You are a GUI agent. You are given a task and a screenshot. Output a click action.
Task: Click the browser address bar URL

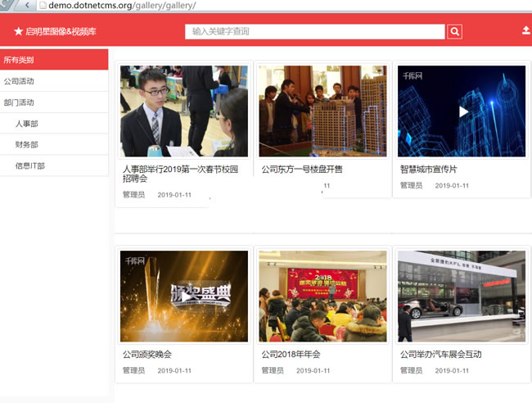pos(122,6)
